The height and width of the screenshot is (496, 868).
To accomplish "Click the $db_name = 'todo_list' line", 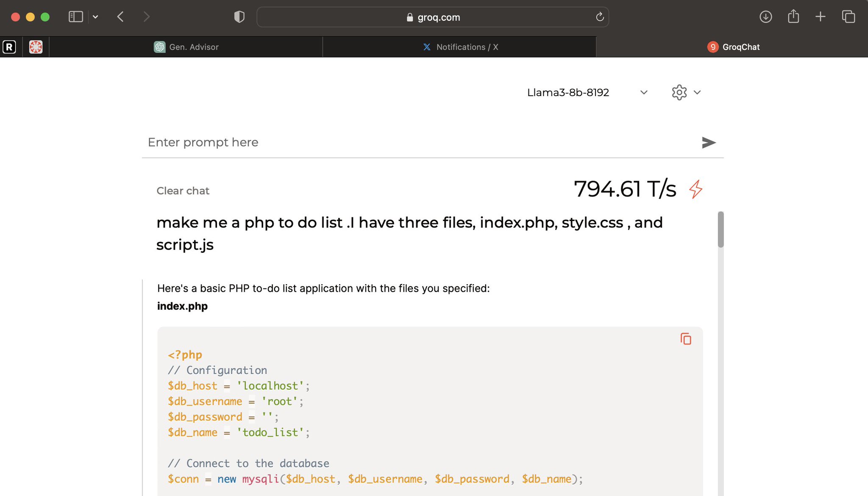I will [x=239, y=432].
